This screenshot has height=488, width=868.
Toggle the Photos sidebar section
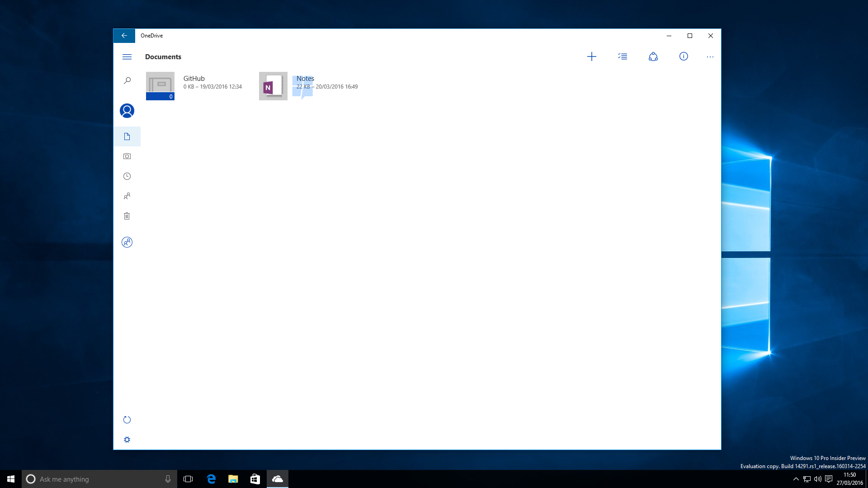click(127, 156)
